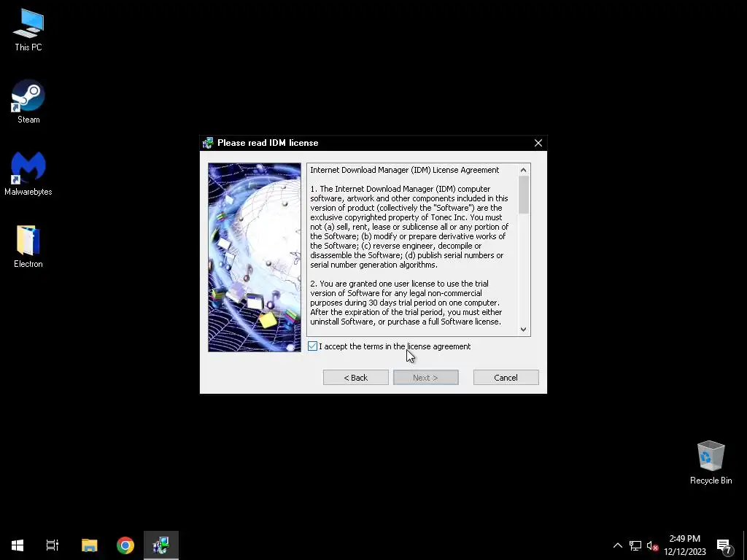The height and width of the screenshot is (560, 747).
Task: Select IDM installer taskbar icon
Action: (x=161, y=545)
